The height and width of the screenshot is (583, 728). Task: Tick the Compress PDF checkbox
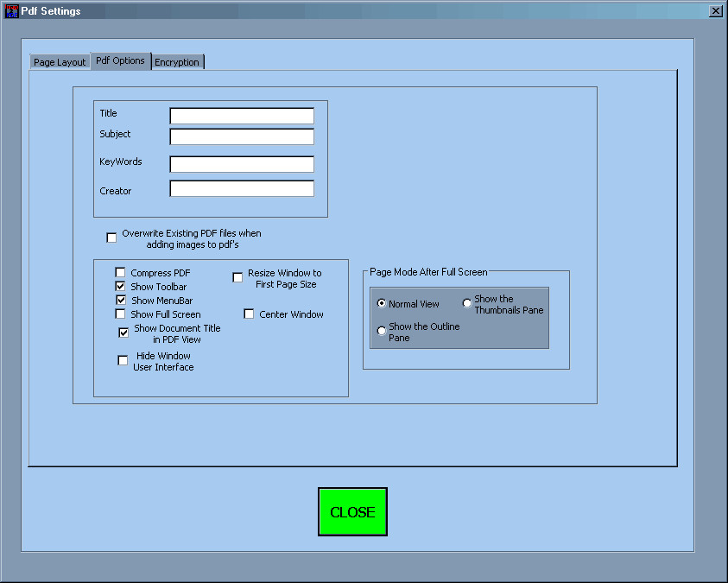coord(120,272)
